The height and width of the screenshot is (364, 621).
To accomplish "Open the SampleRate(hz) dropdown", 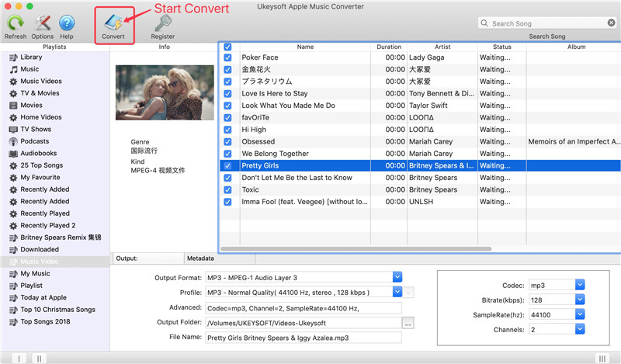I will pyautogui.click(x=580, y=314).
